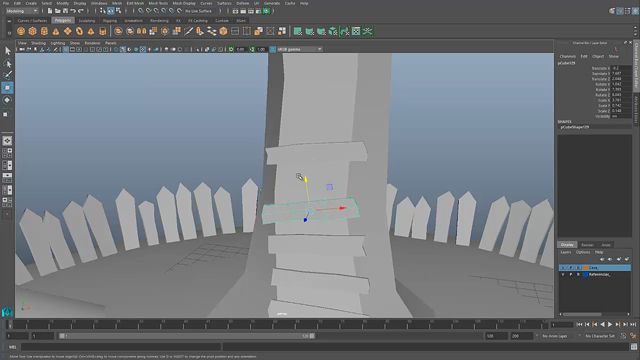Click the play forward button
This screenshot has width=640, height=360.
[x=610, y=324]
